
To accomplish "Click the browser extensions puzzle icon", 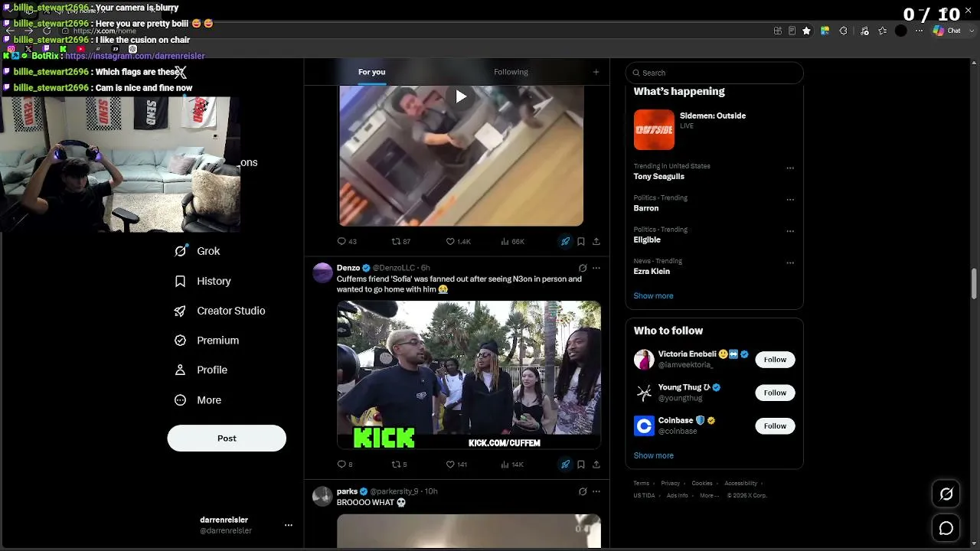I will [x=843, y=31].
